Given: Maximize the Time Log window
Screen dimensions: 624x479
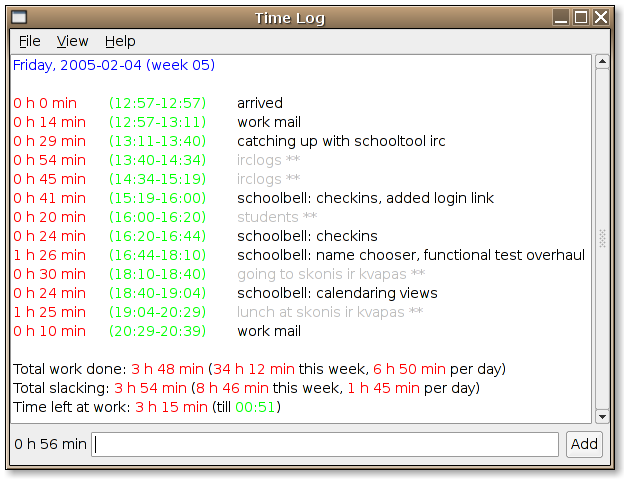Looking at the screenshot, I should coord(581,17).
